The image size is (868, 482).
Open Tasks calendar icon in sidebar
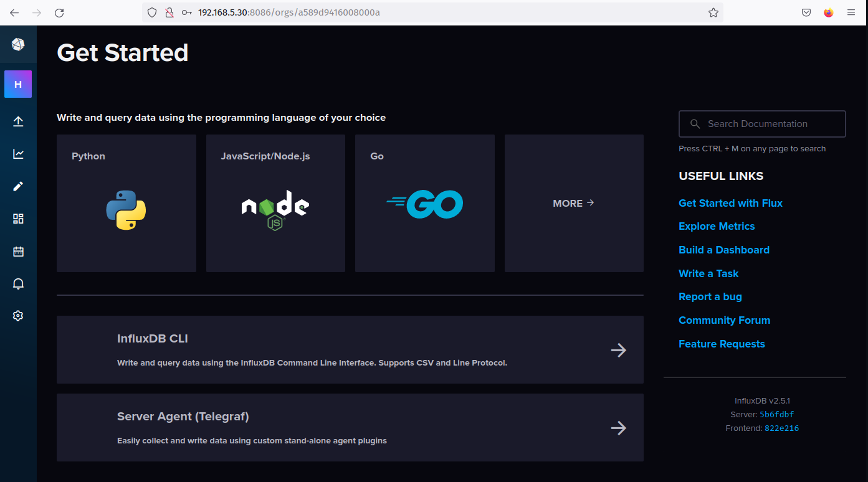click(x=18, y=252)
